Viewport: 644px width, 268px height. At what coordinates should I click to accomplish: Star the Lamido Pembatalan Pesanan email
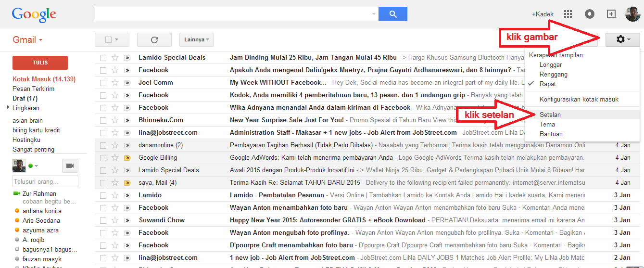[115, 195]
